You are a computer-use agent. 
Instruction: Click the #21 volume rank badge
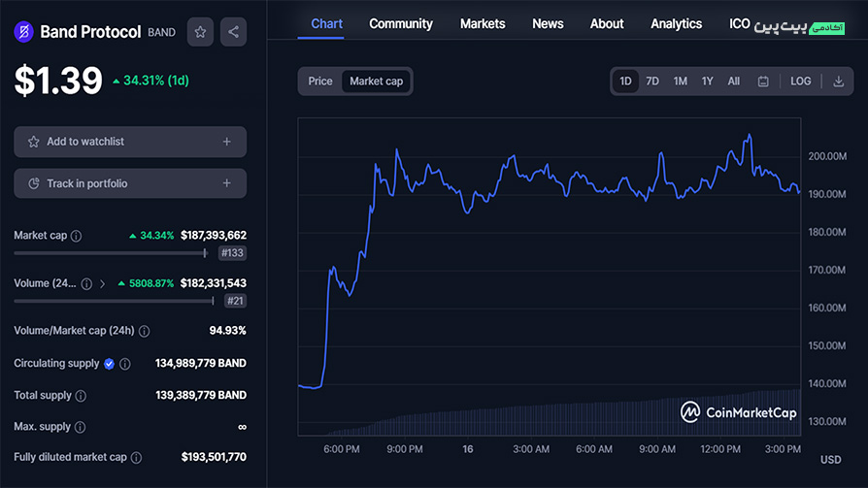pyautogui.click(x=235, y=301)
